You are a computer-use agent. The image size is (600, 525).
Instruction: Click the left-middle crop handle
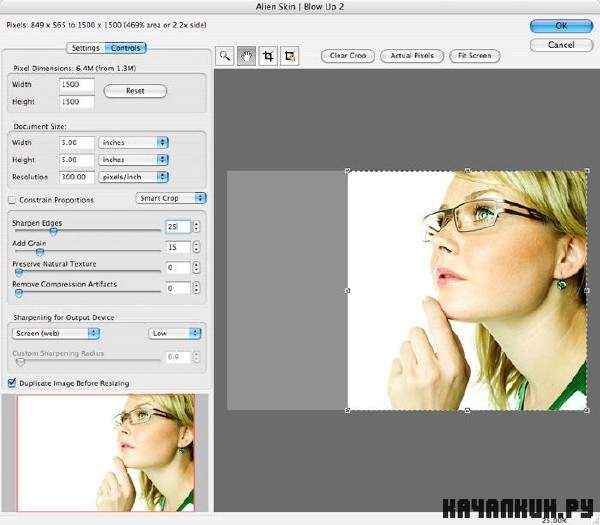coord(347,291)
